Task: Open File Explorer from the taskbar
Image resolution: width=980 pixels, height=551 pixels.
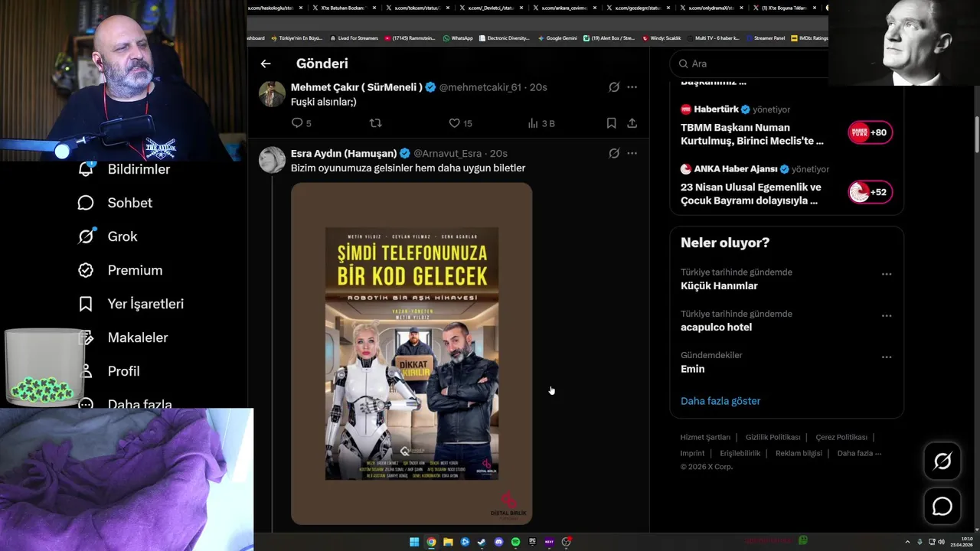Action: (448, 542)
